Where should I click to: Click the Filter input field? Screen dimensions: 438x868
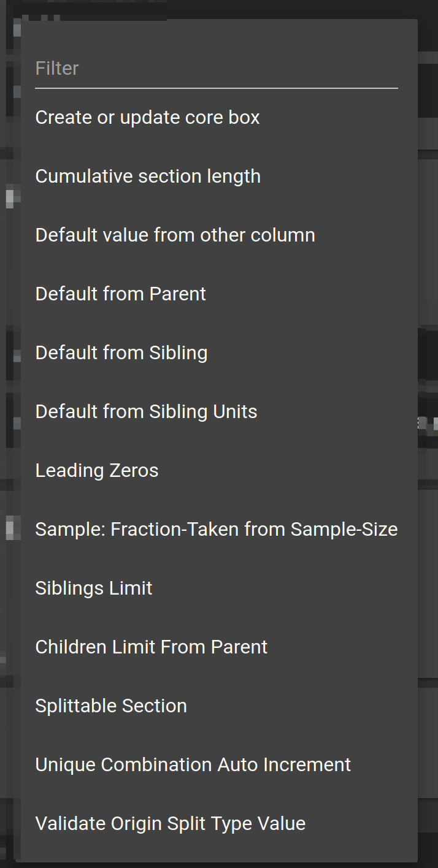point(216,68)
